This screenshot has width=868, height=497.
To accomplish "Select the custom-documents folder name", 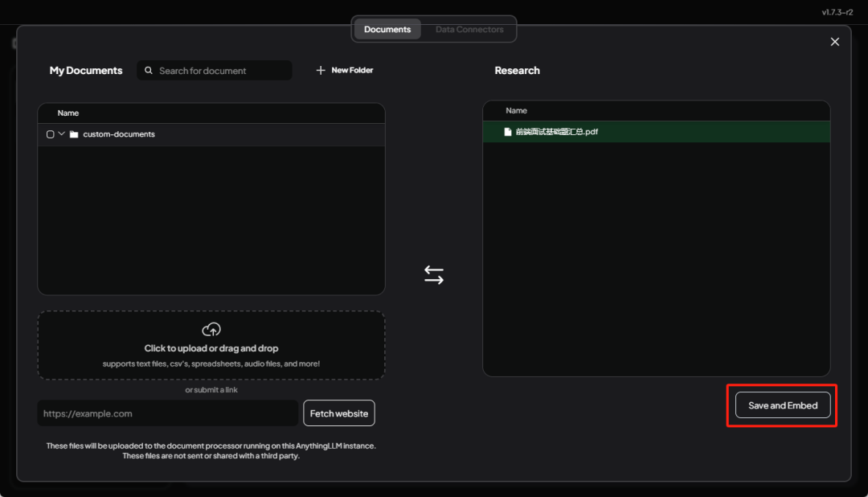I will (119, 134).
